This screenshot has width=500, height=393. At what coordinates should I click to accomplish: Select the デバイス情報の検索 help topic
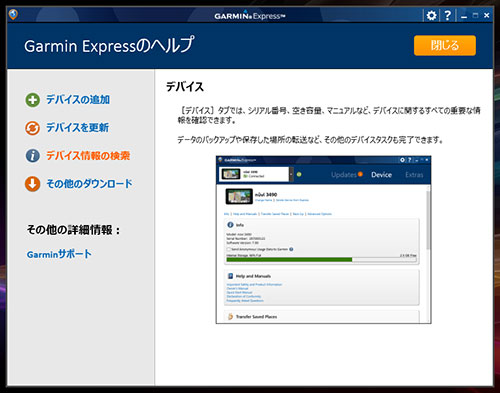tap(88, 156)
